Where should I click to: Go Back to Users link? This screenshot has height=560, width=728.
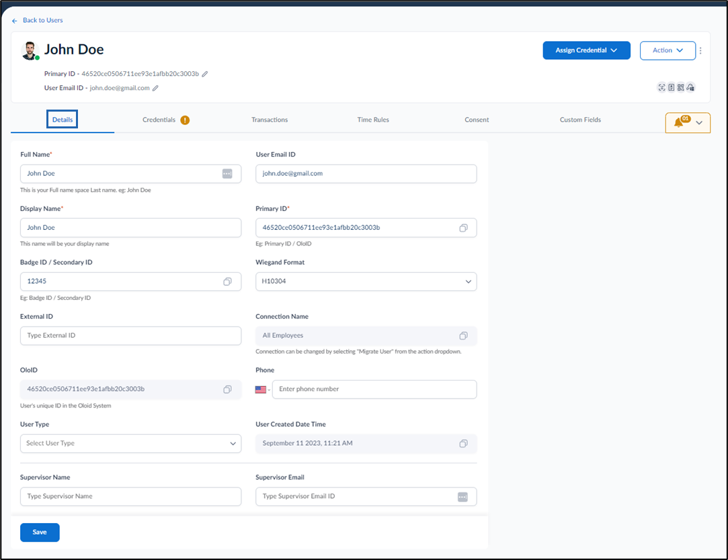click(43, 20)
